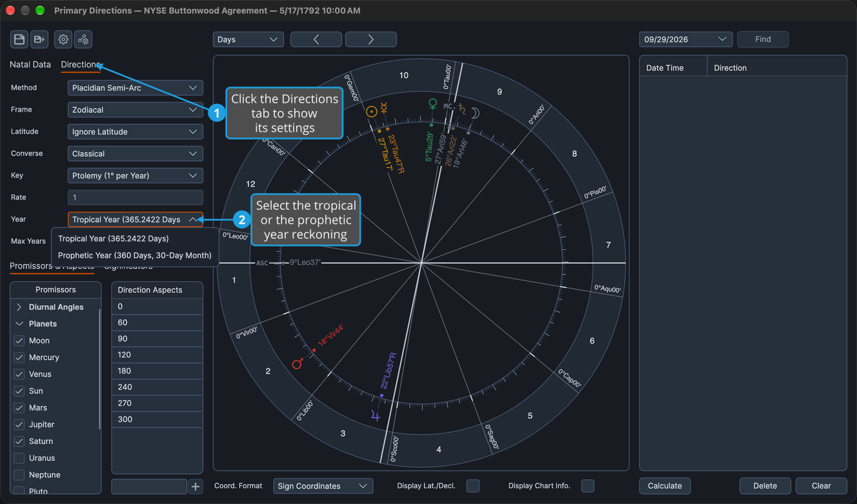Click the Sun glyph in the chart
Screen dimensions: 857x504
point(372,112)
